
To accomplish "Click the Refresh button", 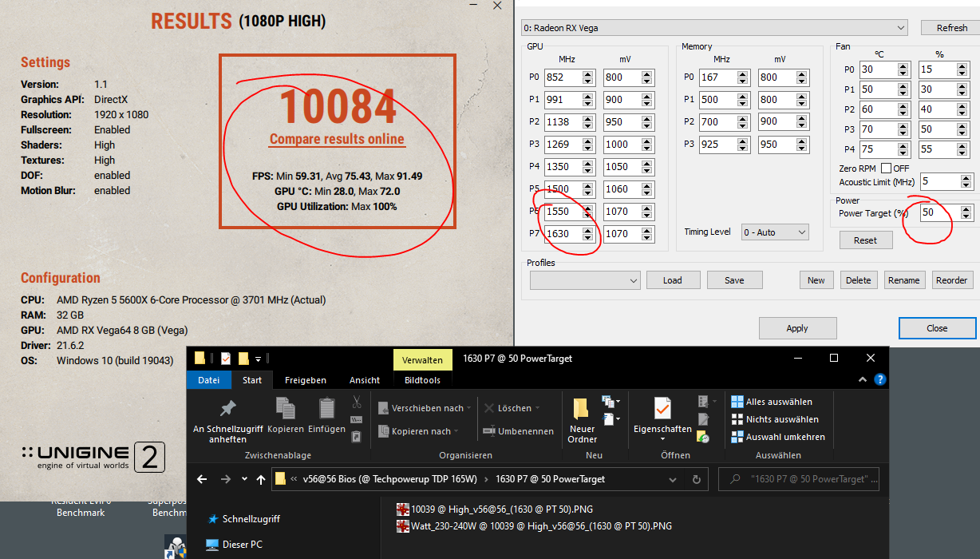I will 951,28.
